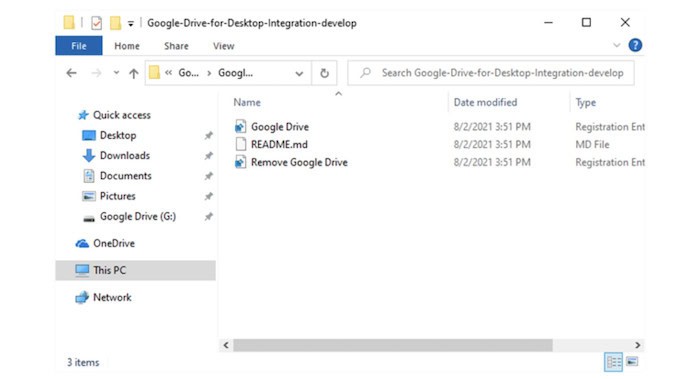Click the pin icon next to Documents
The height and width of the screenshot is (379, 700).
click(x=208, y=176)
